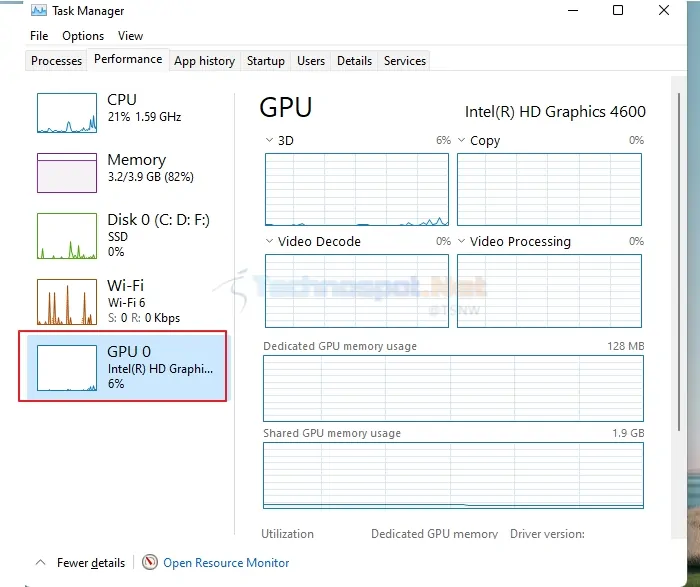Switch to the Processes tab
This screenshot has width=700, height=587.
[x=56, y=61]
